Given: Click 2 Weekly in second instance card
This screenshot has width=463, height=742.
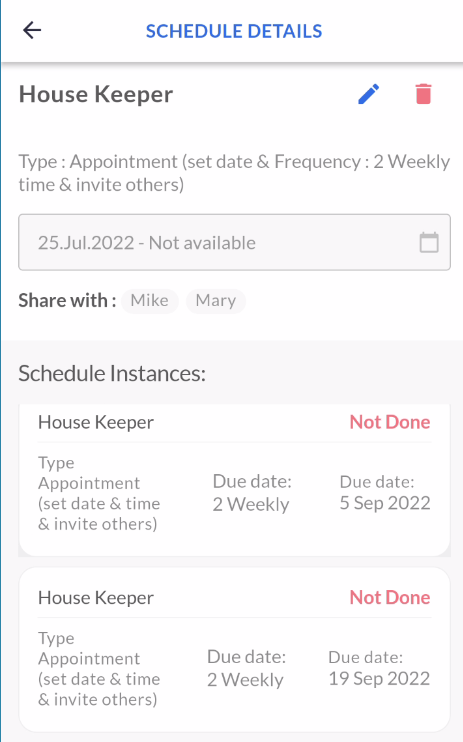Looking at the screenshot, I should point(245,680).
